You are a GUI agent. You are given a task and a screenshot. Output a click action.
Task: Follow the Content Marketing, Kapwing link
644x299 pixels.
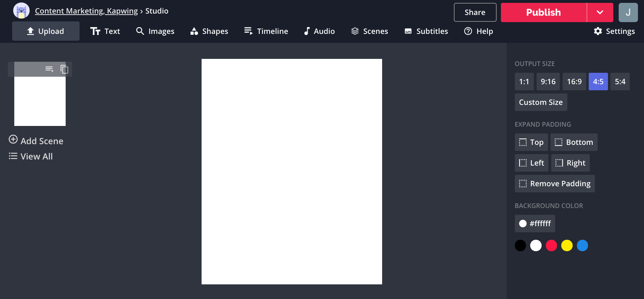pos(86,11)
